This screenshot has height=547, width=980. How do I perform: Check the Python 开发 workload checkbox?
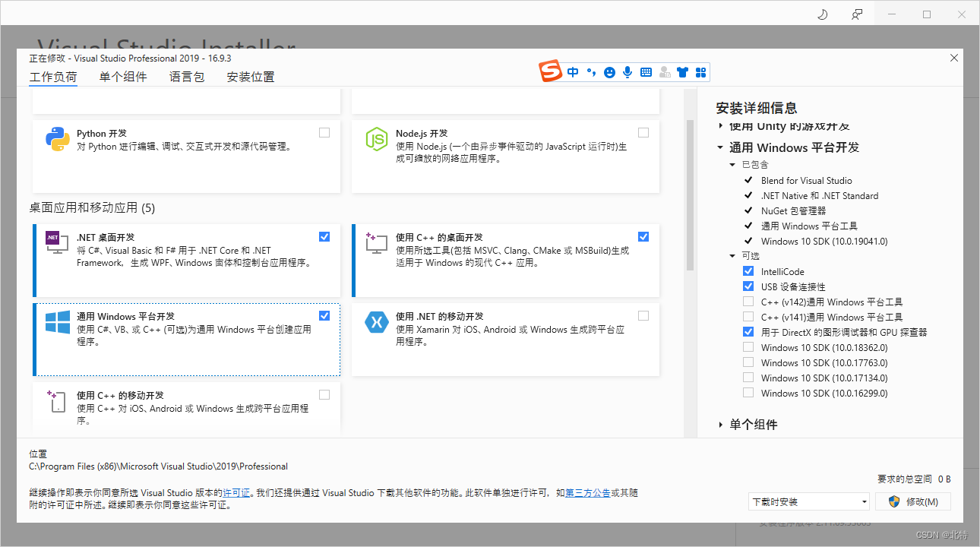tap(324, 133)
